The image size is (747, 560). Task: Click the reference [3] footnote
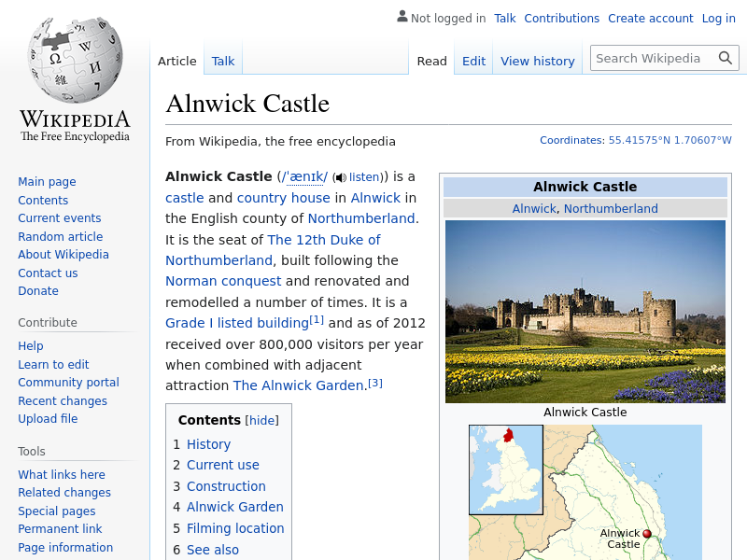(x=375, y=383)
